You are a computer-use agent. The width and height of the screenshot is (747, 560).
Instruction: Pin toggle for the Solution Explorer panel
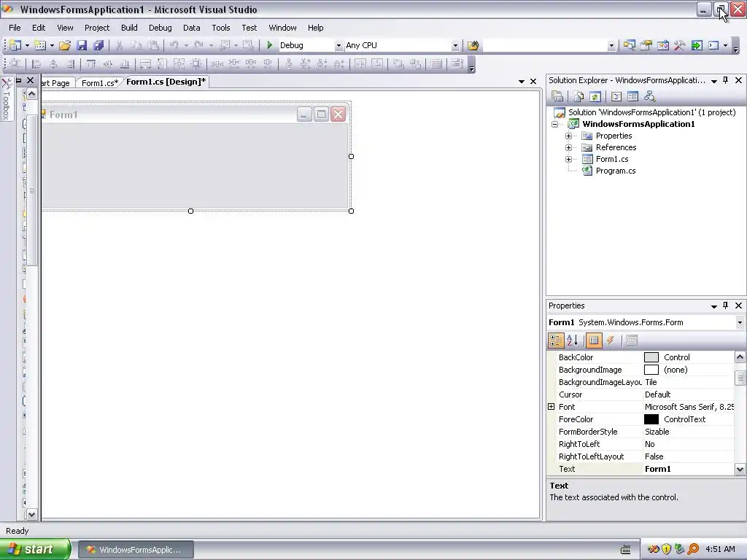coord(726,80)
